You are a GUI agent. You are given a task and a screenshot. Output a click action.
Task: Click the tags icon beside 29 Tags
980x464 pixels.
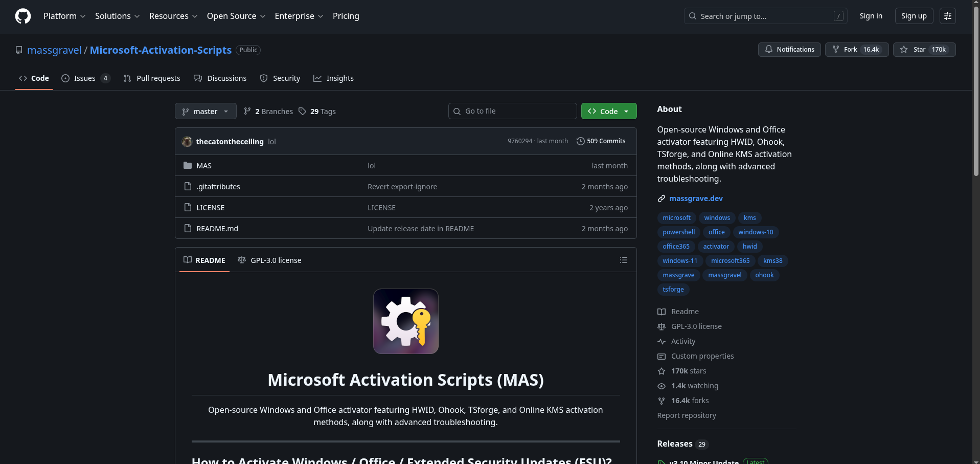[302, 111]
